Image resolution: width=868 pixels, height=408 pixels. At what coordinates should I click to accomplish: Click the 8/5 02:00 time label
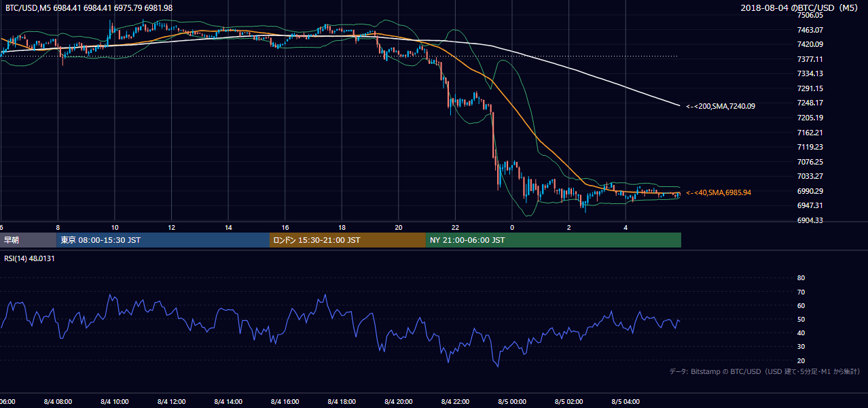pyautogui.click(x=568, y=402)
